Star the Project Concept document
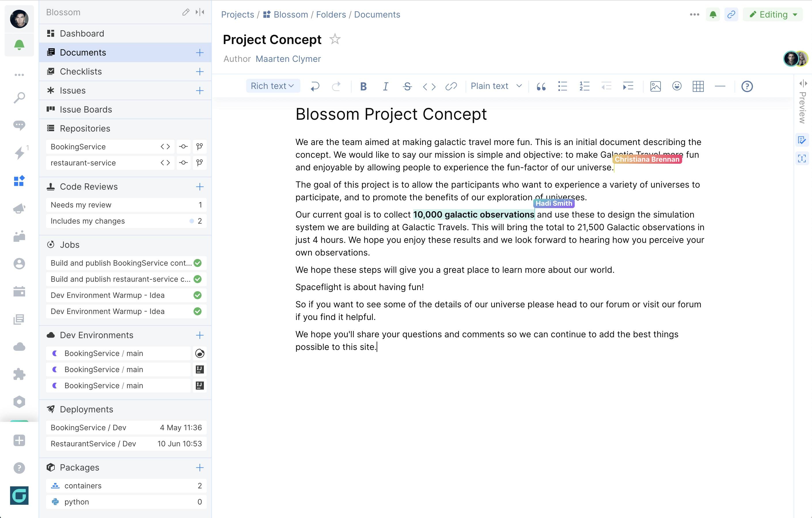This screenshot has height=518, width=812. pos(335,39)
